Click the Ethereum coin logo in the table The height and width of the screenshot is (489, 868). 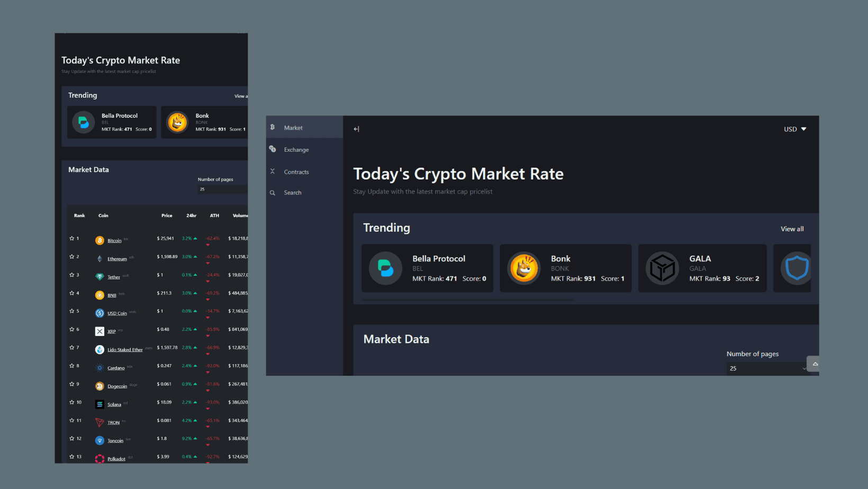(100, 259)
